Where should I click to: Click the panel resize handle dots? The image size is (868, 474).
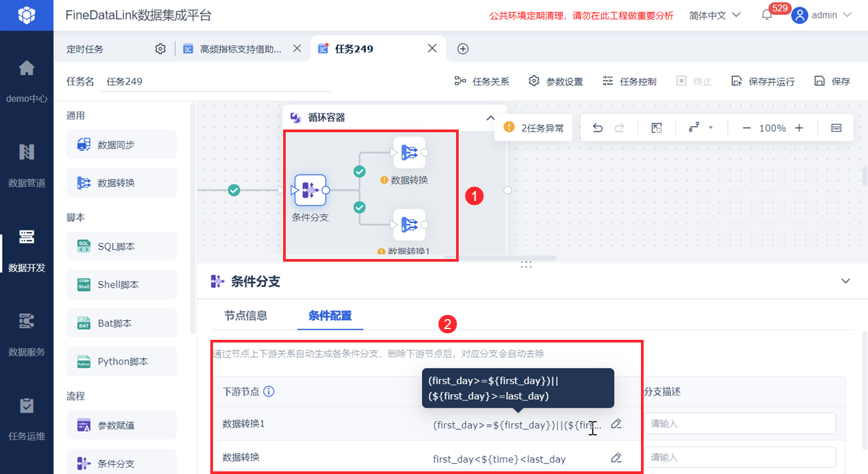pyautogui.click(x=526, y=265)
